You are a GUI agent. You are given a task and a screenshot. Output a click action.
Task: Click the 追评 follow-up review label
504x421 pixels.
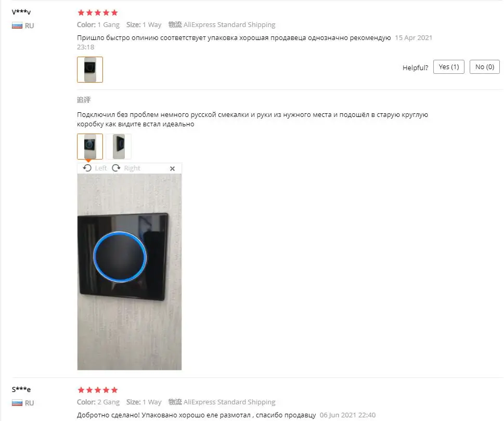coord(84,100)
